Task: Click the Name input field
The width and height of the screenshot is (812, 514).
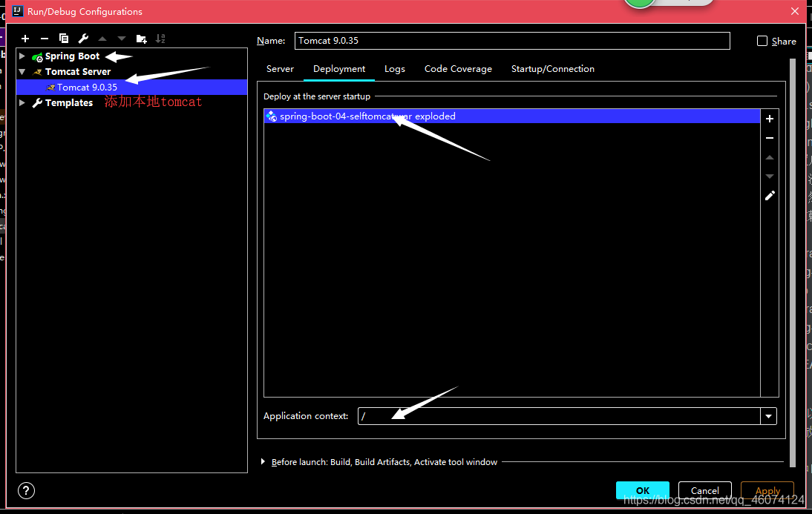Action: pyautogui.click(x=512, y=41)
